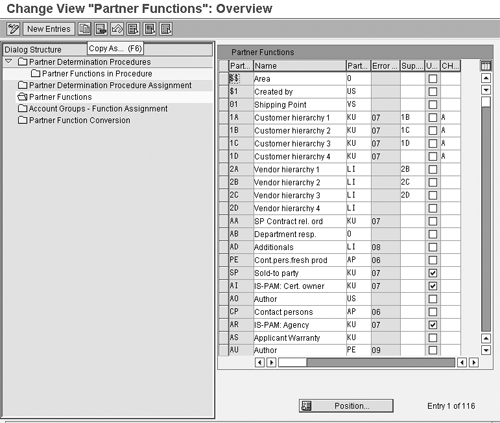Viewport: 500px width, 423px height.
Task: Click the horizontal scrollbar thumb under the table
Action: click(x=292, y=362)
